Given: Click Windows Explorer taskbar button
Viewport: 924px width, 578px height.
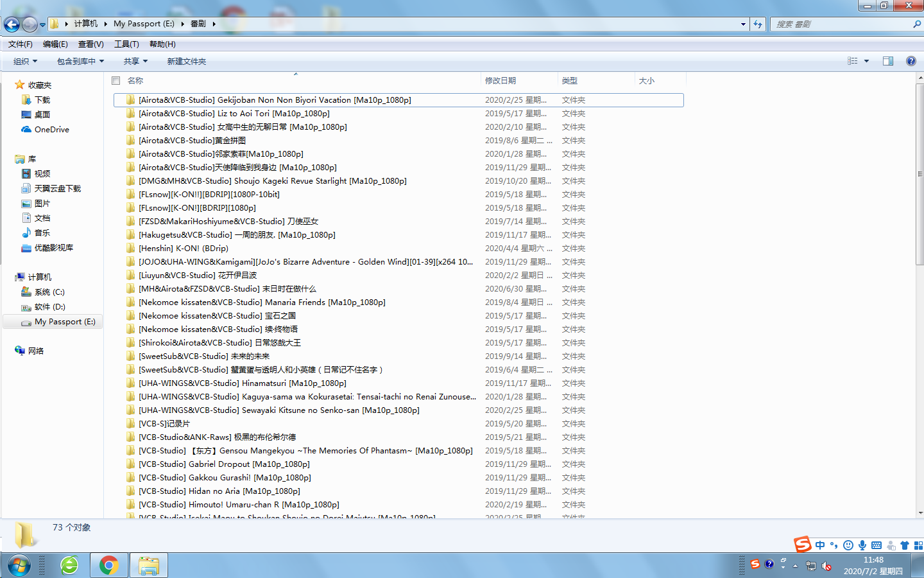Looking at the screenshot, I should click(x=149, y=566).
